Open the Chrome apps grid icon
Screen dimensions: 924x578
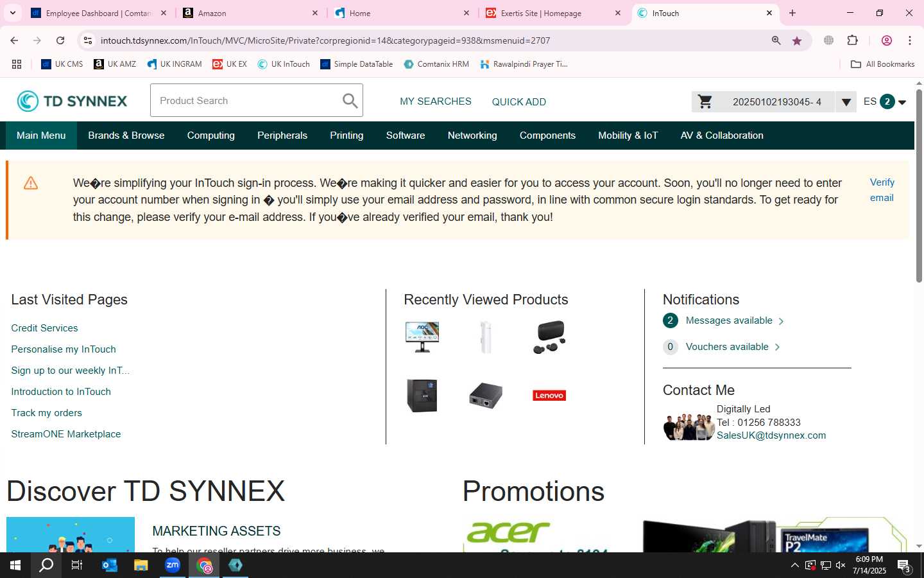[17, 64]
